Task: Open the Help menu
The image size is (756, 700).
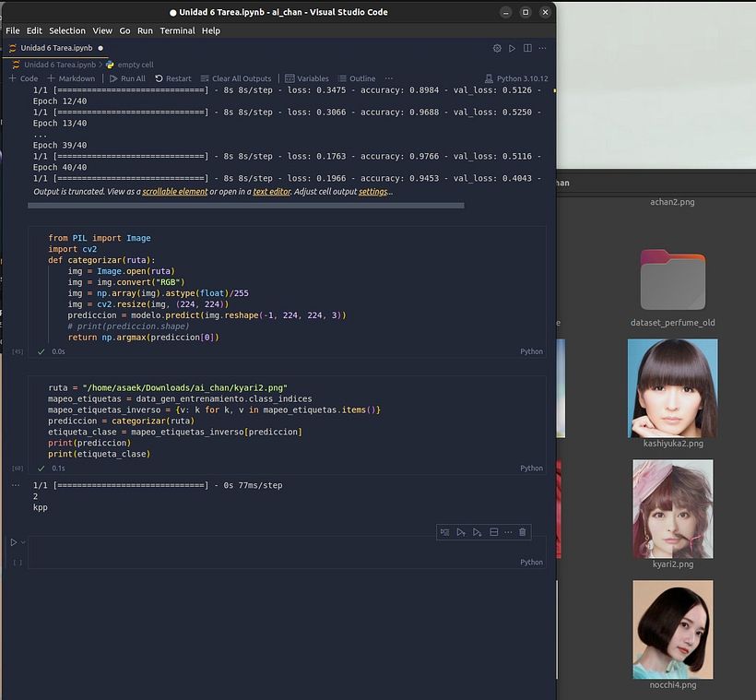Action: coord(211,30)
